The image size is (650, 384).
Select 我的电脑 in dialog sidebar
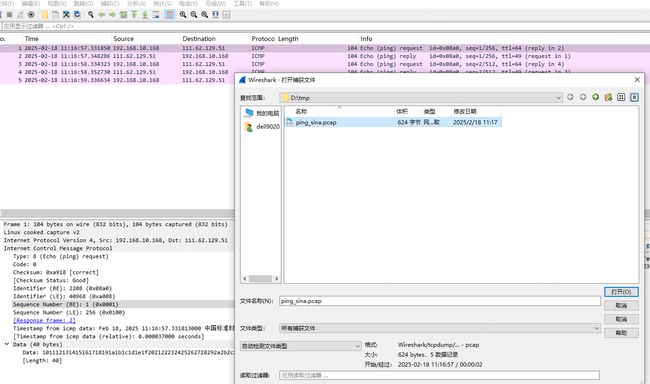262,113
